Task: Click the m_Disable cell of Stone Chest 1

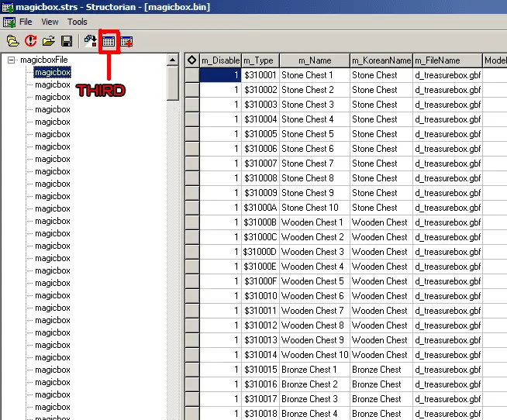Action: (220, 75)
